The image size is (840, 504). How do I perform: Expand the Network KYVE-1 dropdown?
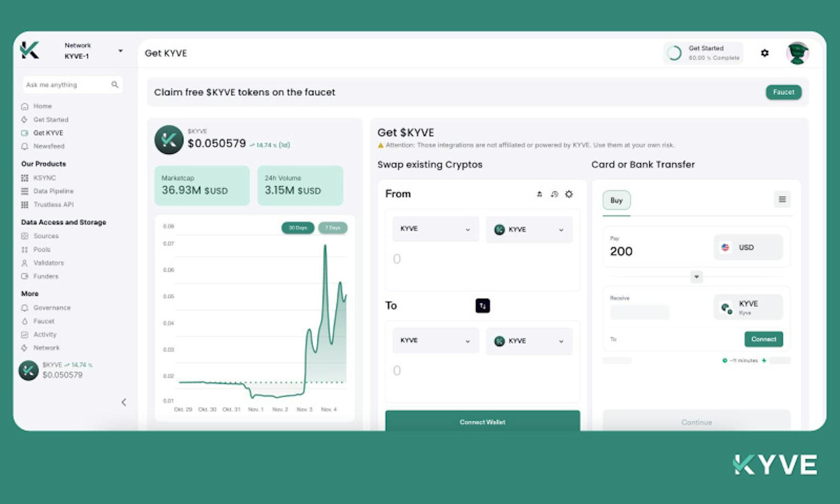pyautogui.click(x=120, y=51)
